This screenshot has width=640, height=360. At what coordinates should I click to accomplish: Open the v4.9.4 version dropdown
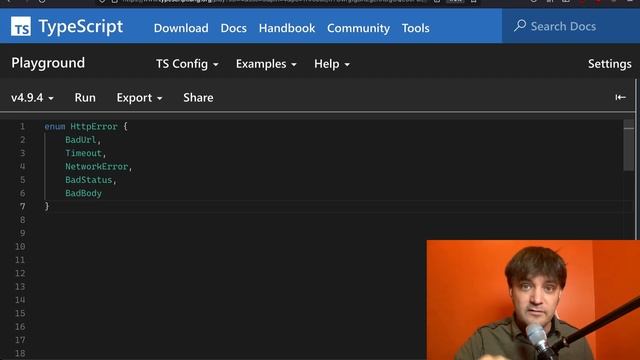point(32,98)
